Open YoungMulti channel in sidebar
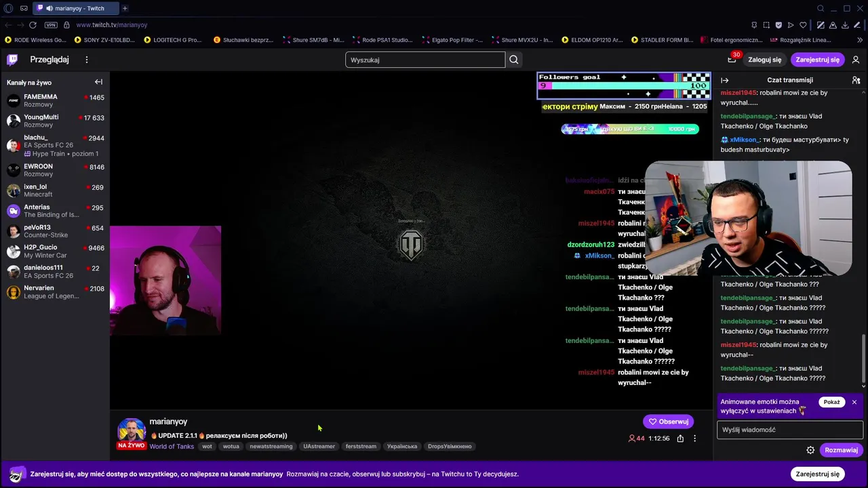 click(55, 121)
